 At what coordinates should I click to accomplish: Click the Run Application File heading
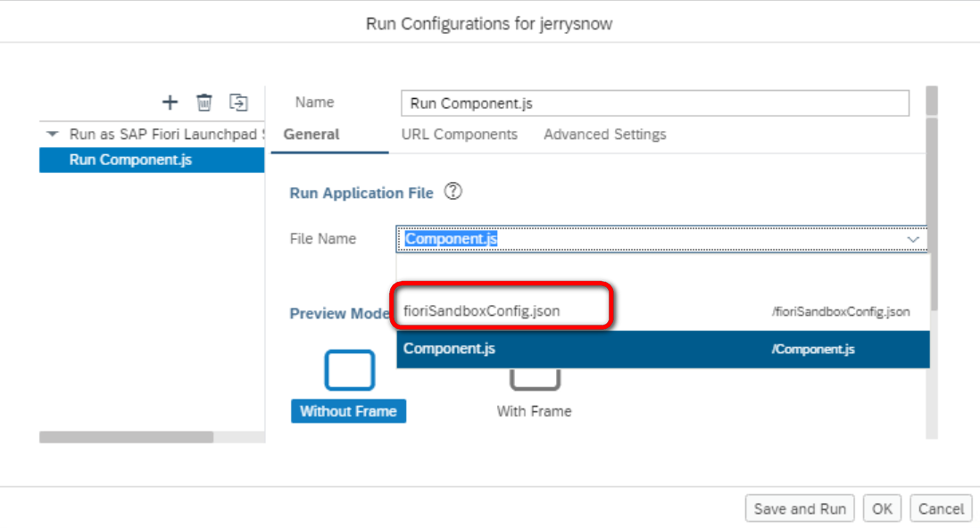(x=361, y=193)
